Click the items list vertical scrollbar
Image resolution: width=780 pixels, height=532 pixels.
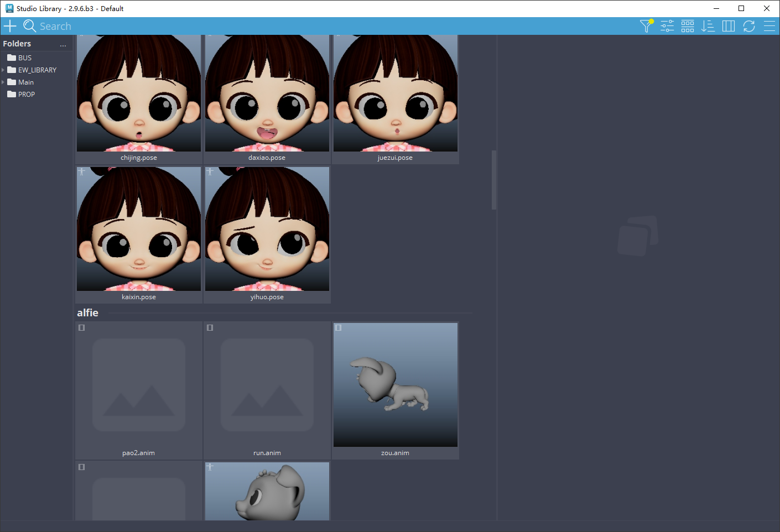(x=494, y=180)
